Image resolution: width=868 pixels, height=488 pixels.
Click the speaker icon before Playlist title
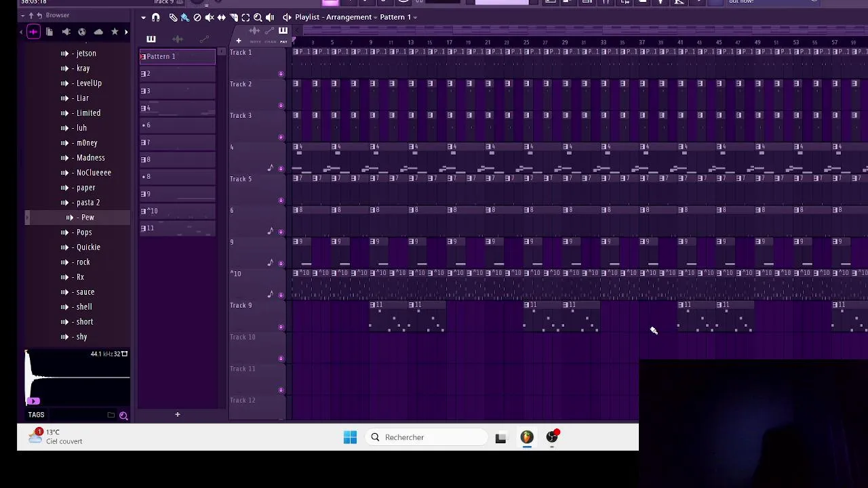coord(287,17)
